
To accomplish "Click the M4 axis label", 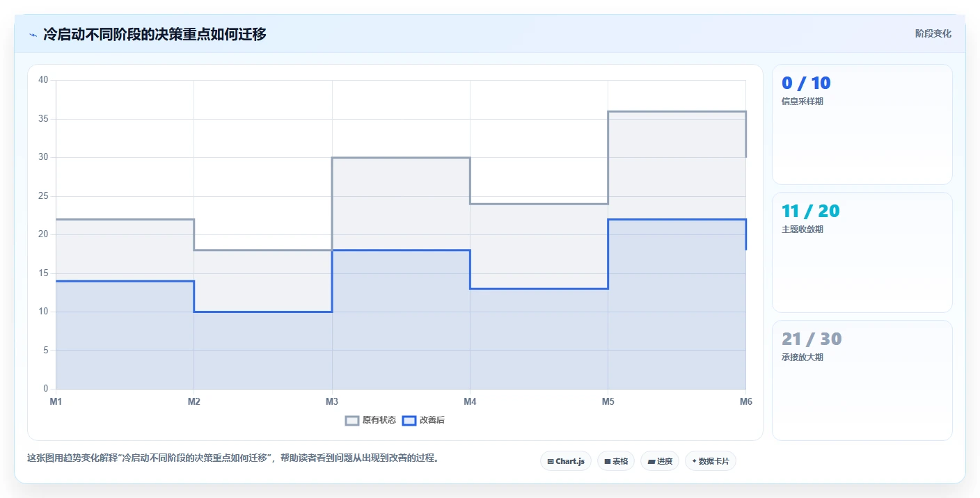I will click(470, 401).
